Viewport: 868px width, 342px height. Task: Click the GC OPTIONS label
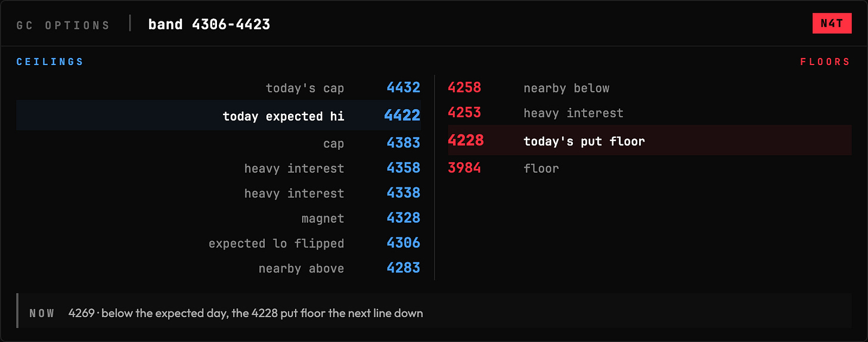tap(63, 26)
